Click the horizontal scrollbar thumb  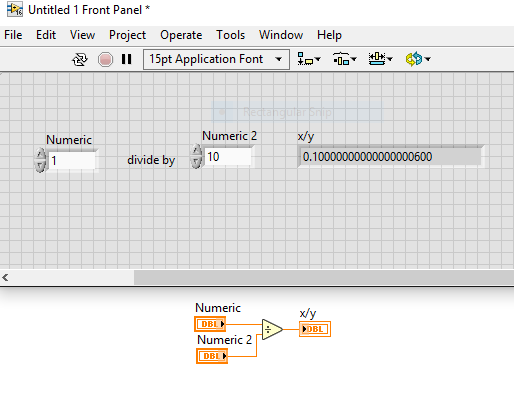(x=324, y=278)
